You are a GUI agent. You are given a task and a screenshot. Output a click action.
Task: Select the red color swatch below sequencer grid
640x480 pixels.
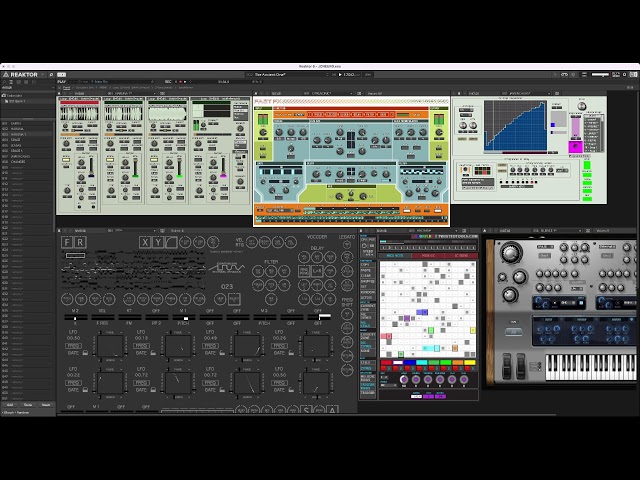(x=386, y=362)
